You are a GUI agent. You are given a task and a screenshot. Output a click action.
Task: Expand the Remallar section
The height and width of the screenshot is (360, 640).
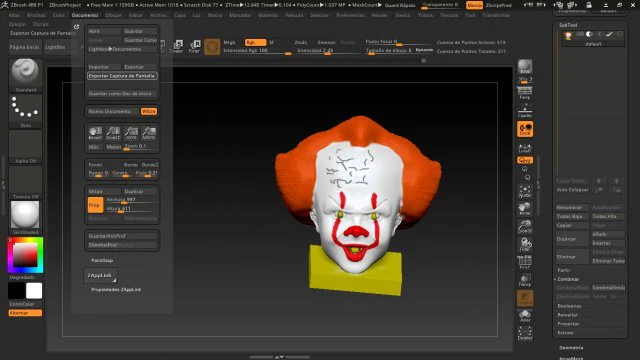[x=567, y=315]
